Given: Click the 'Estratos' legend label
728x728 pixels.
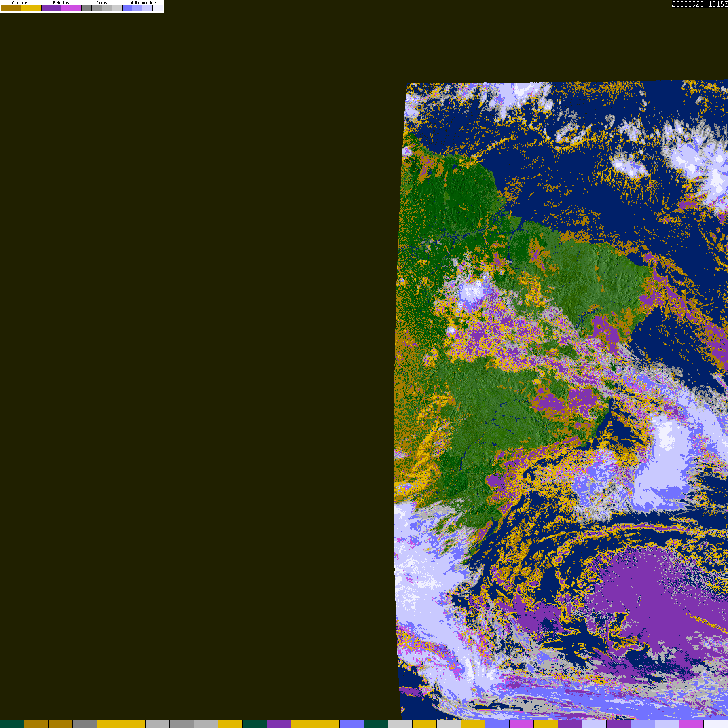Looking at the screenshot, I should click(x=61, y=3).
